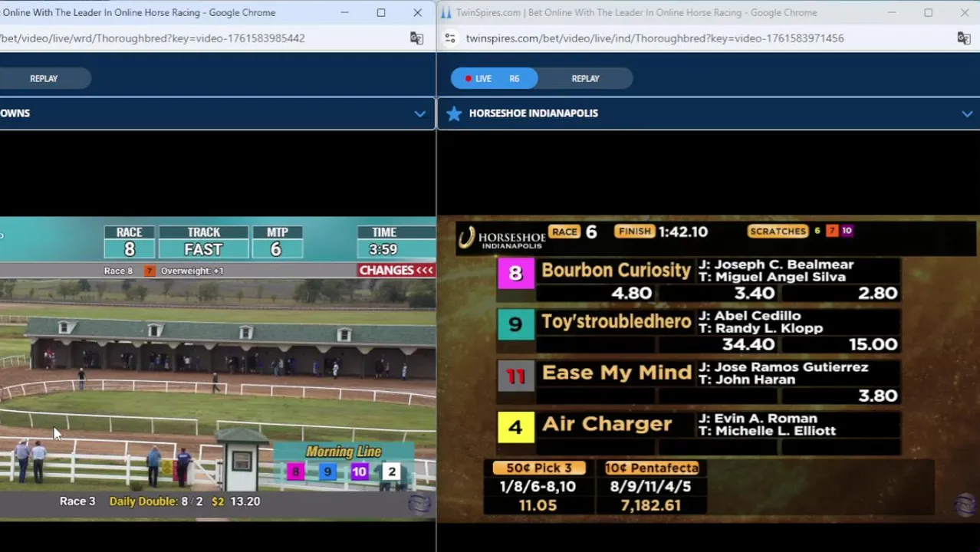Click Morning Line number 10 purple square
The image size is (980, 552).
tap(359, 472)
